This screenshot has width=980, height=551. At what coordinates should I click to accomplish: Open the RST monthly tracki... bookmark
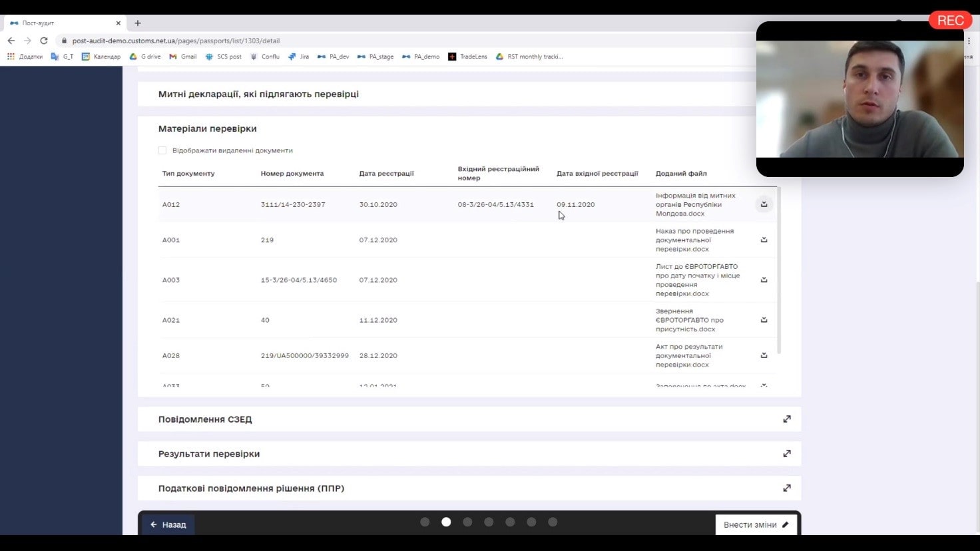529,57
